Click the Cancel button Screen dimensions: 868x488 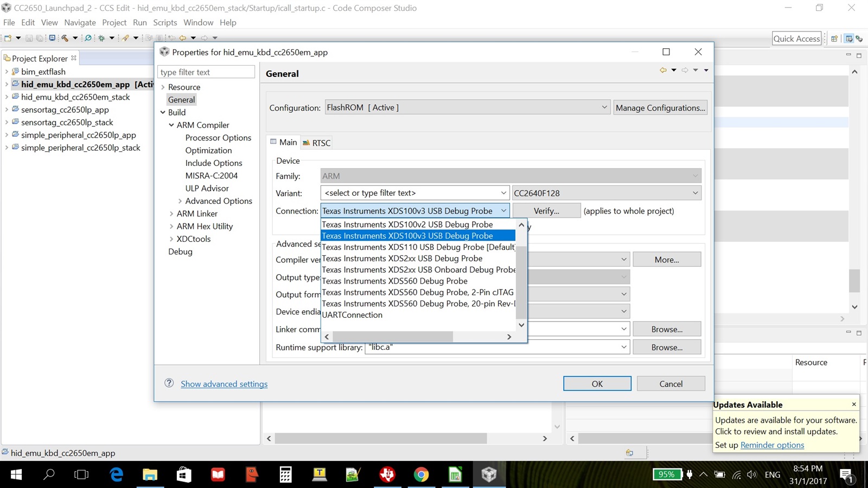[671, 383]
